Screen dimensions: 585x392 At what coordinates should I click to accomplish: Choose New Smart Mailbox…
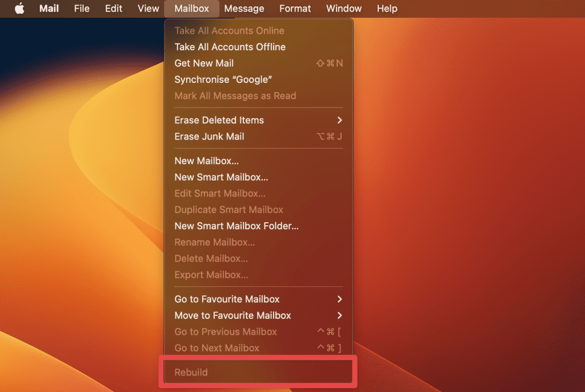tap(258, 177)
